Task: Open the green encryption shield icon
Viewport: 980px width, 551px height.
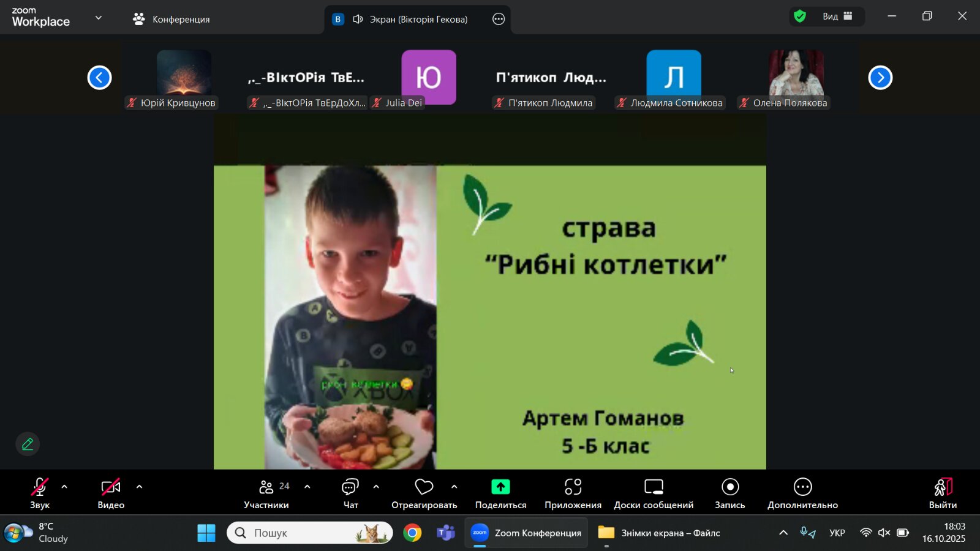Action: pos(800,17)
